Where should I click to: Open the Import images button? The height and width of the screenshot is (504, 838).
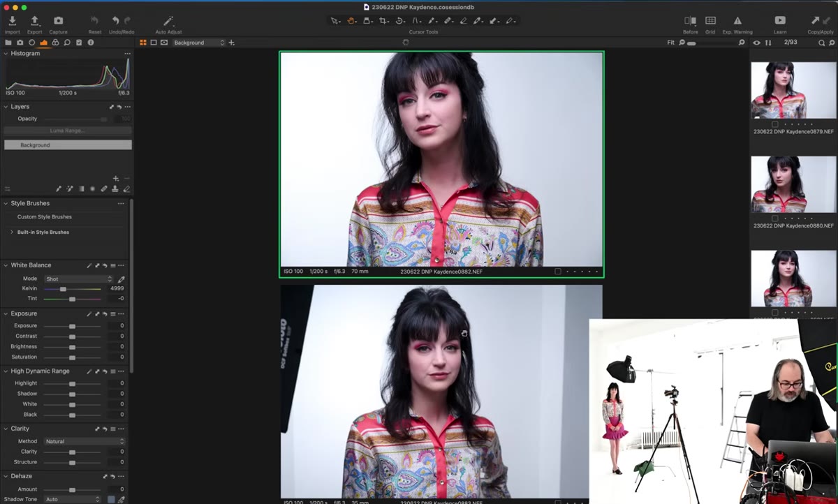[x=13, y=22]
